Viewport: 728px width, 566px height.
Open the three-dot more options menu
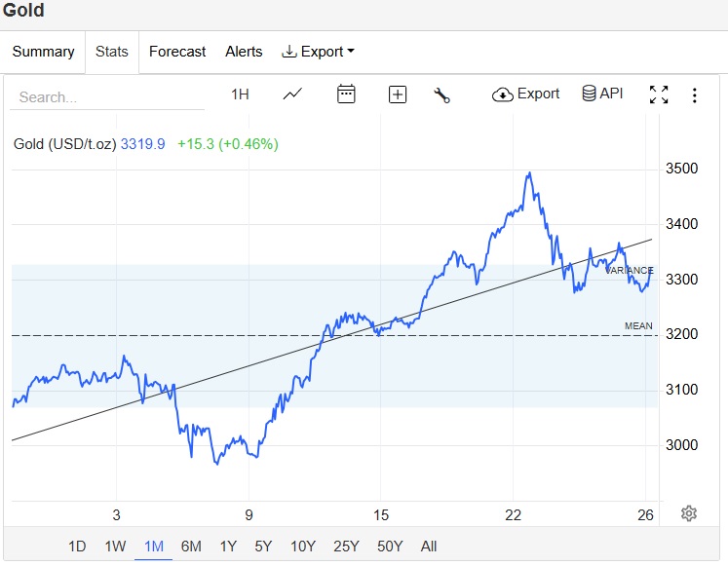coord(695,94)
